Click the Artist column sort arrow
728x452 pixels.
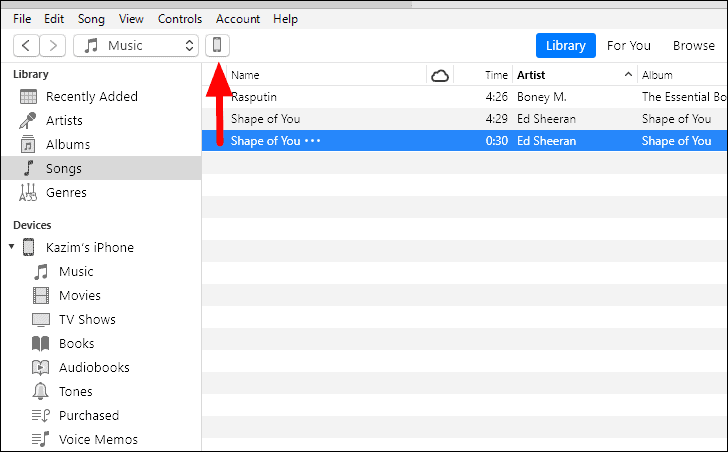coord(628,74)
